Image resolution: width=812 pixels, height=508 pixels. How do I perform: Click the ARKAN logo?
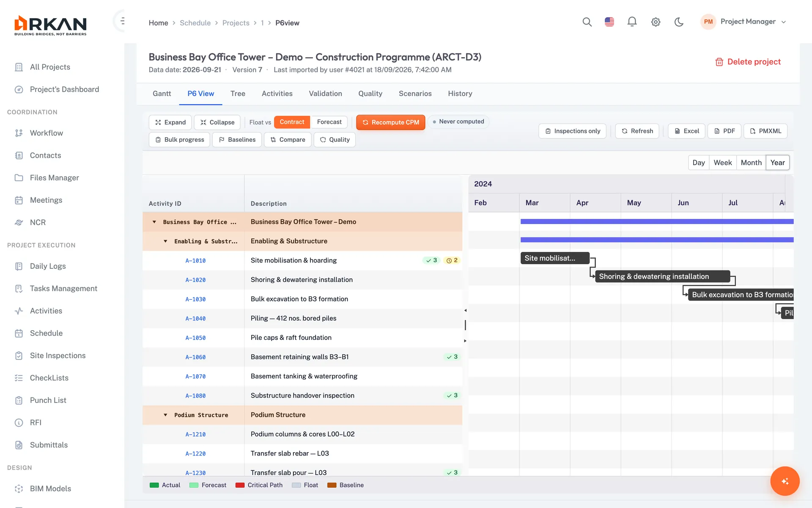(50, 25)
